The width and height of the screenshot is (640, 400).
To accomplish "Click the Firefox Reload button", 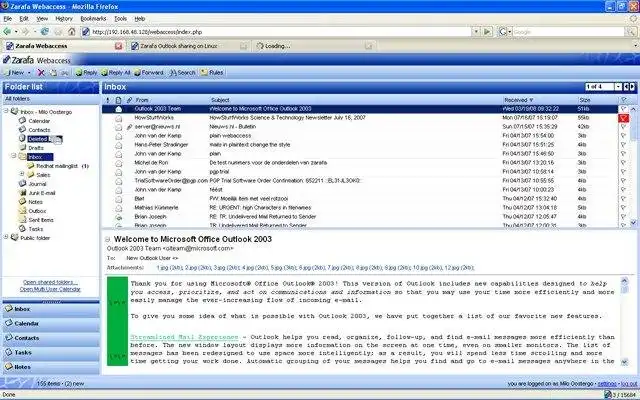I will (x=44, y=31).
